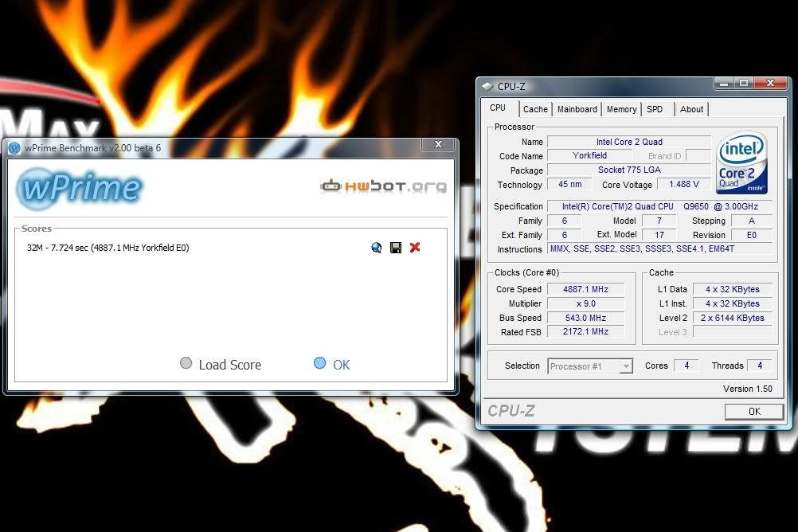Open the Mainboard tab
Image resolution: width=798 pixels, height=532 pixels.
coord(577,109)
